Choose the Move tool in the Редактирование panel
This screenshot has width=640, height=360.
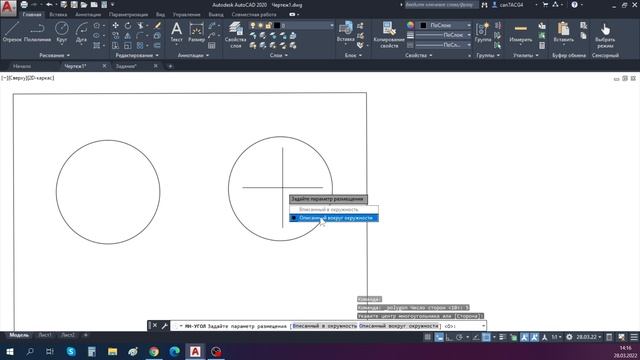click(116, 25)
